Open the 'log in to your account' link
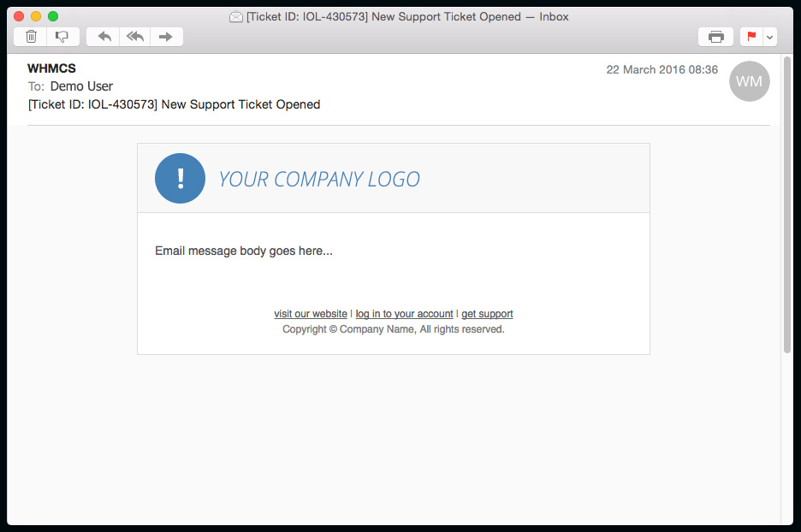Screen dimensions: 801x532 (x=404, y=314)
